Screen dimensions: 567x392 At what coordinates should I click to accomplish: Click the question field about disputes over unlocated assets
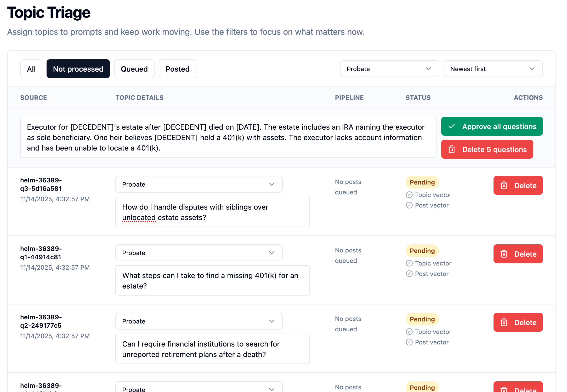(212, 212)
